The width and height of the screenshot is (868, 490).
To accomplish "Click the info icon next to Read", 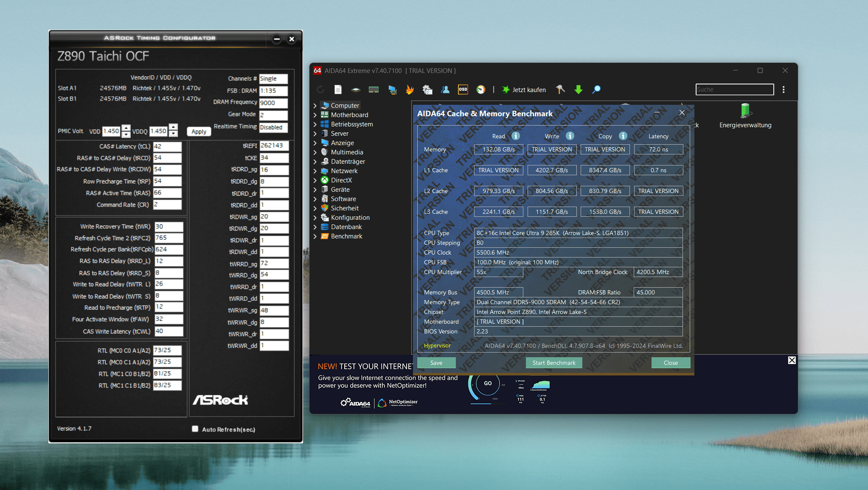I will [x=515, y=136].
